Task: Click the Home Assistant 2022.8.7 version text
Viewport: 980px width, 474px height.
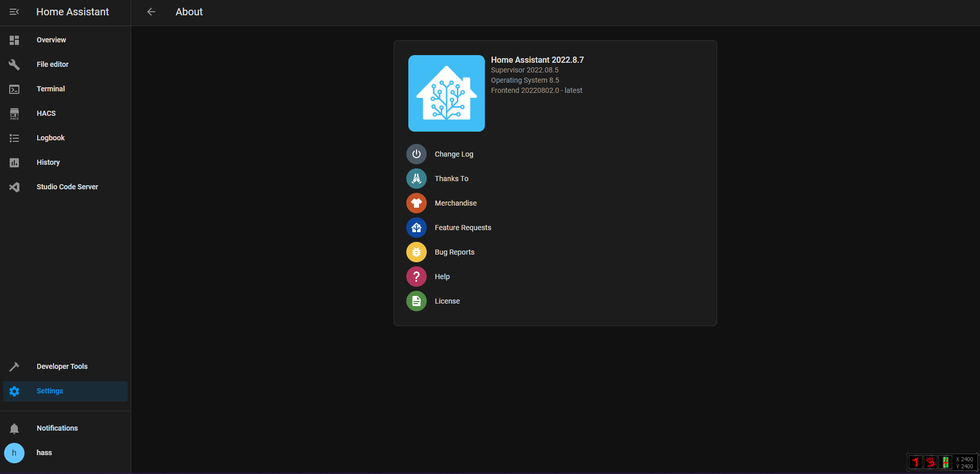Action: (537, 60)
